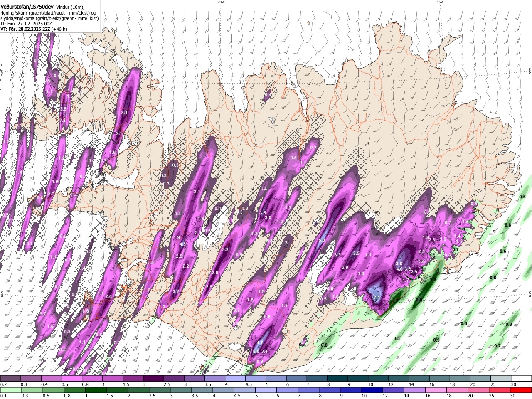The width and height of the screenshot is (532, 399).
Task: Click the 4.0 snowfall value on the map
Action: pyautogui.click(x=399, y=269)
